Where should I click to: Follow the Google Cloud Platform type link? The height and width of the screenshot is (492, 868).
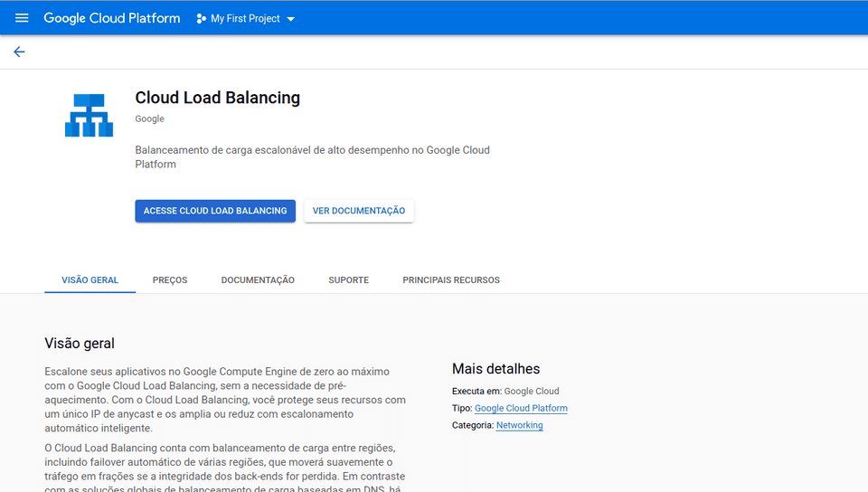(x=521, y=409)
